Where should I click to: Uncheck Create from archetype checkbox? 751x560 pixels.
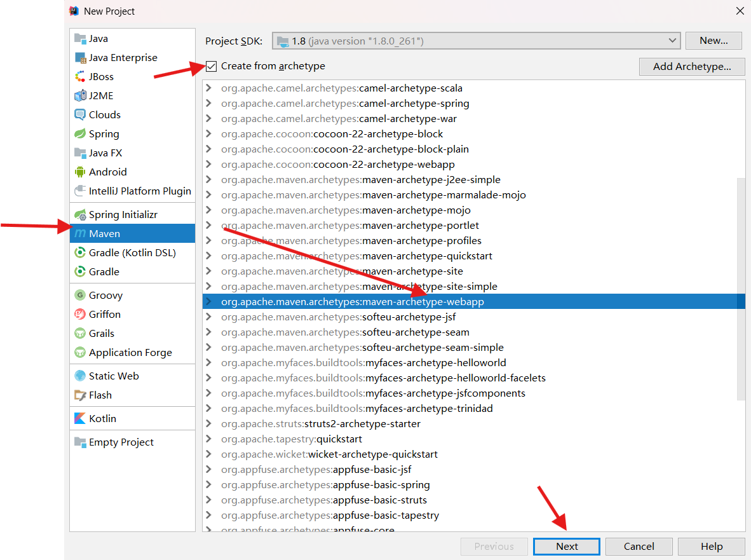tap(211, 66)
